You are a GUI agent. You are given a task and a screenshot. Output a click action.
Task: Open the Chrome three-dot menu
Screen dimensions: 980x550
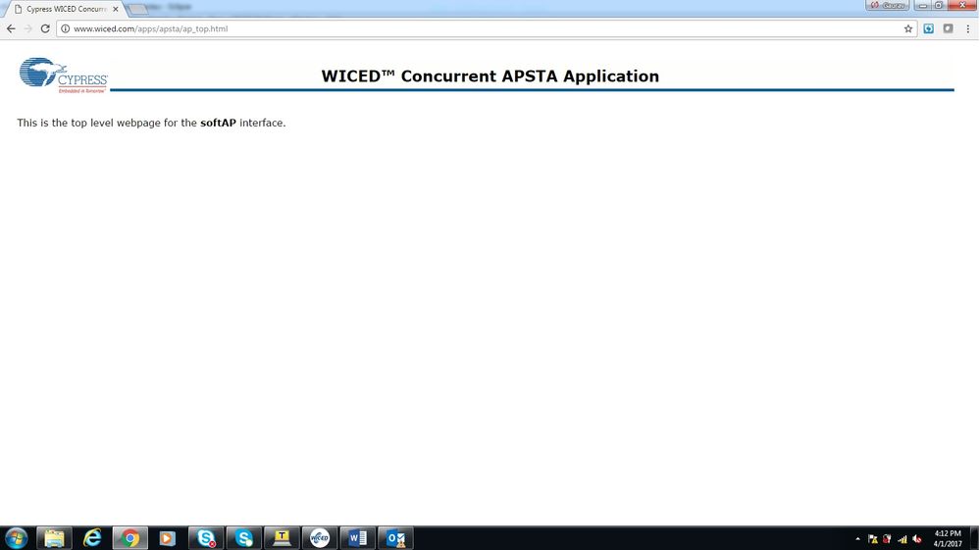(968, 29)
